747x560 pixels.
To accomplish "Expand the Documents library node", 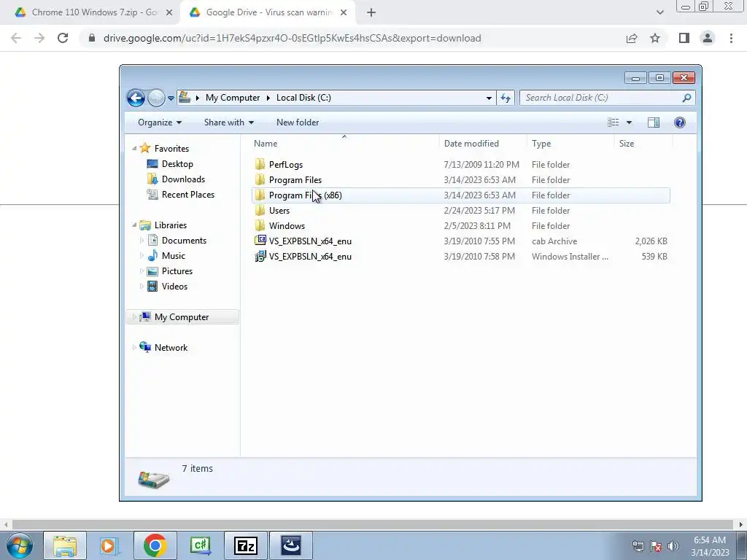I will (142, 241).
